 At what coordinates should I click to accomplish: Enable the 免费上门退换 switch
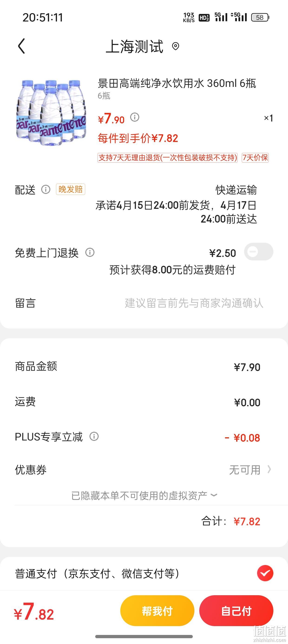coord(259,252)
